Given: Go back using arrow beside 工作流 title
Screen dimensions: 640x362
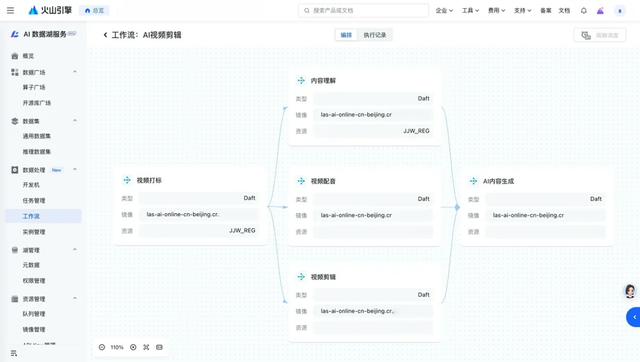Looking at the screenshot, I should click(x=105, y=35).
